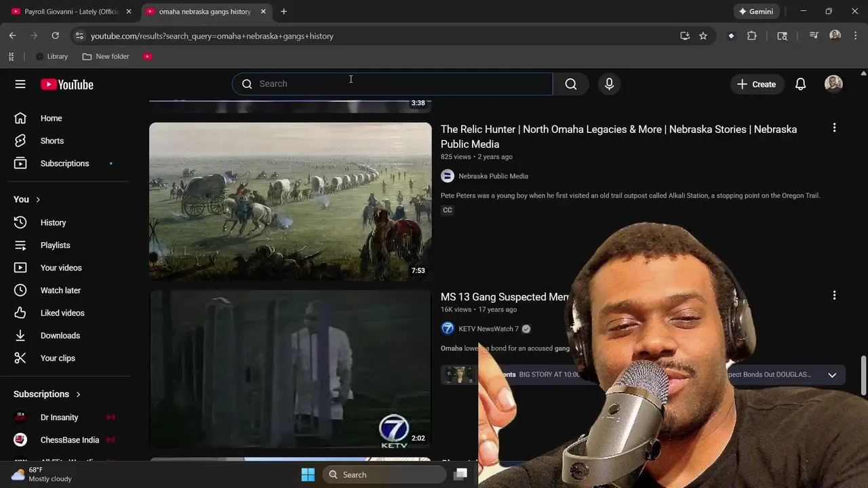Image resolution: width=868 pixels, height=488 pixels.
Task: Open the notifications bell
Action: click(x=800, y=84)
